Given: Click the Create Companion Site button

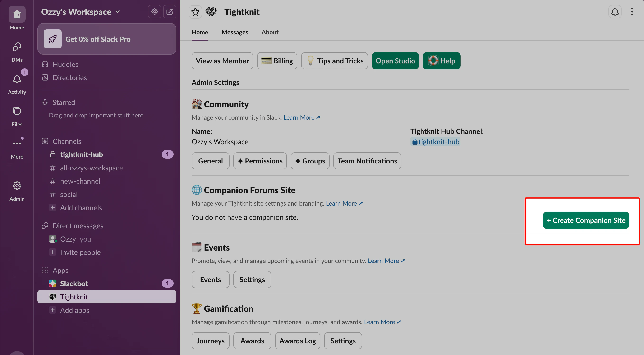Looking at the screenshot, I should tap(586, 220).
